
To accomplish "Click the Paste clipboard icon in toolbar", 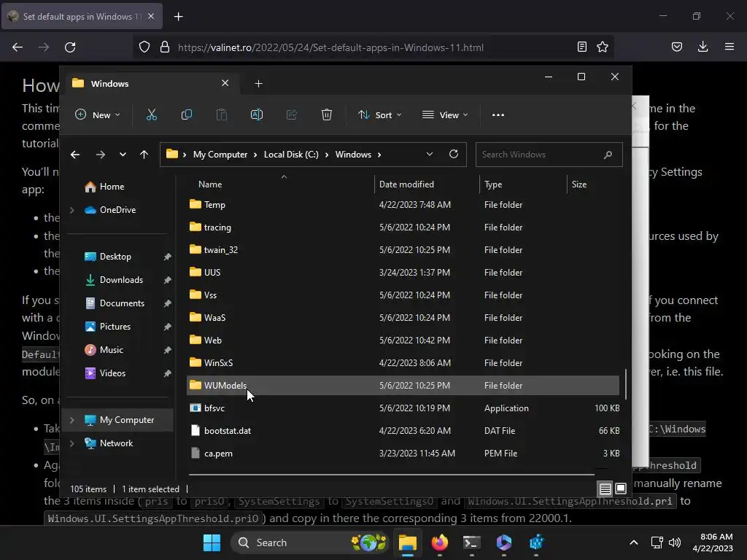I will pos(222,114).
